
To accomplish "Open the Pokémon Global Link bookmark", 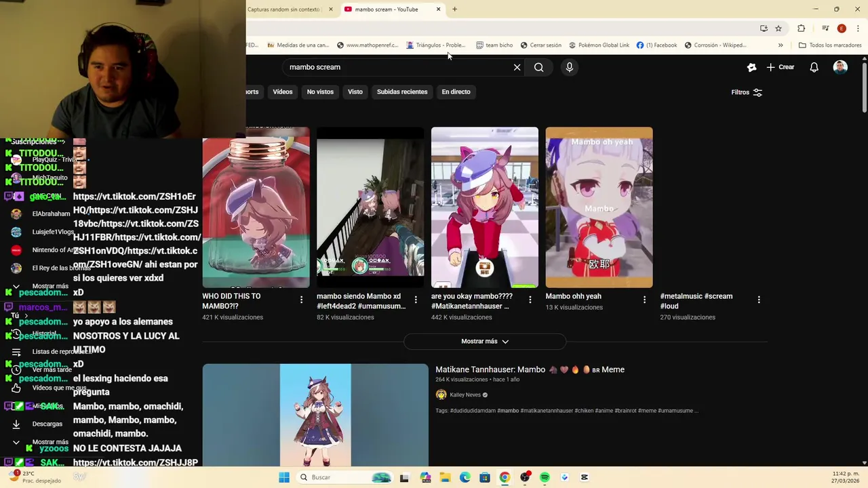I will tap(599, 45).
